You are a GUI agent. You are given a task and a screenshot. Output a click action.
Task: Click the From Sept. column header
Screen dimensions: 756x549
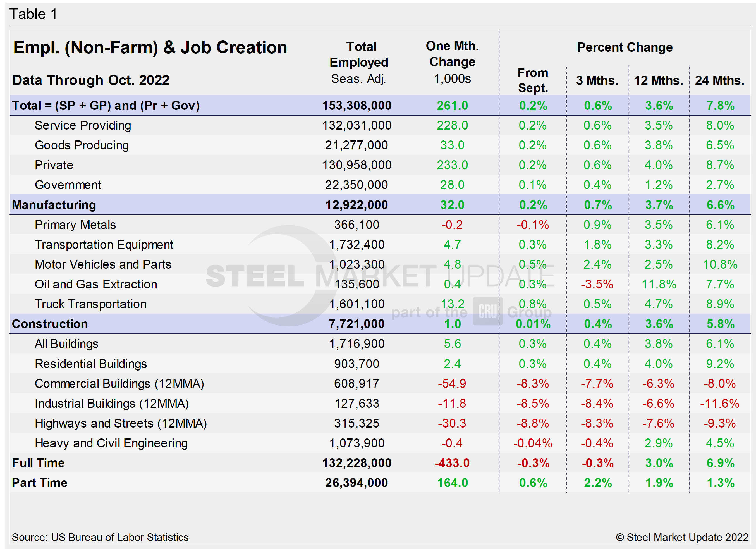click(533, 80)
